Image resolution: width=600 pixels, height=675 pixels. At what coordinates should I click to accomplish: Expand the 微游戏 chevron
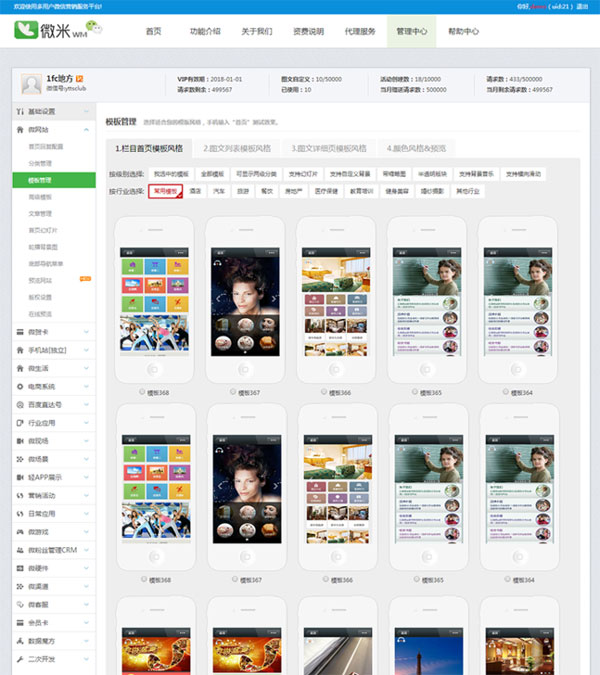click(x=86, y=532)
